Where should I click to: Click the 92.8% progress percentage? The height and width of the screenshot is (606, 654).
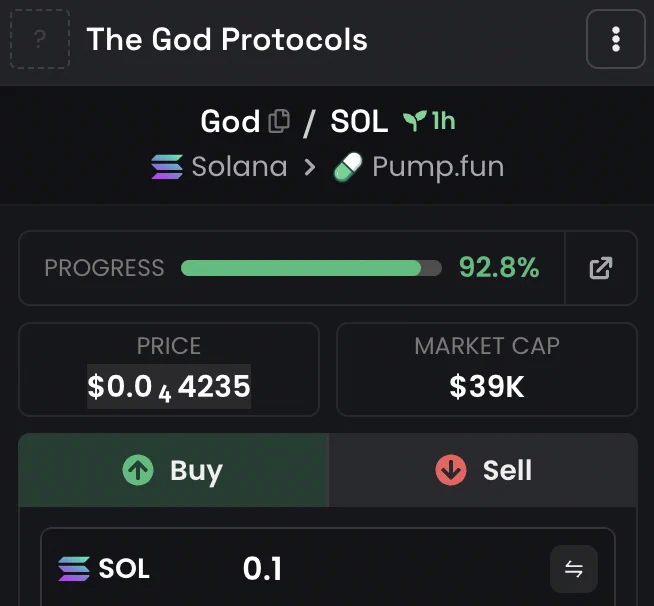(499, 267)
